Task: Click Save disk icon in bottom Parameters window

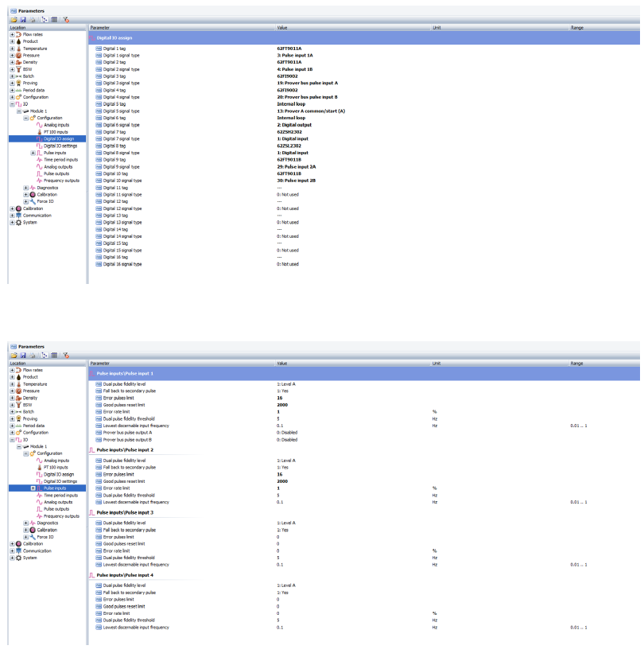Action: [23, 356]
